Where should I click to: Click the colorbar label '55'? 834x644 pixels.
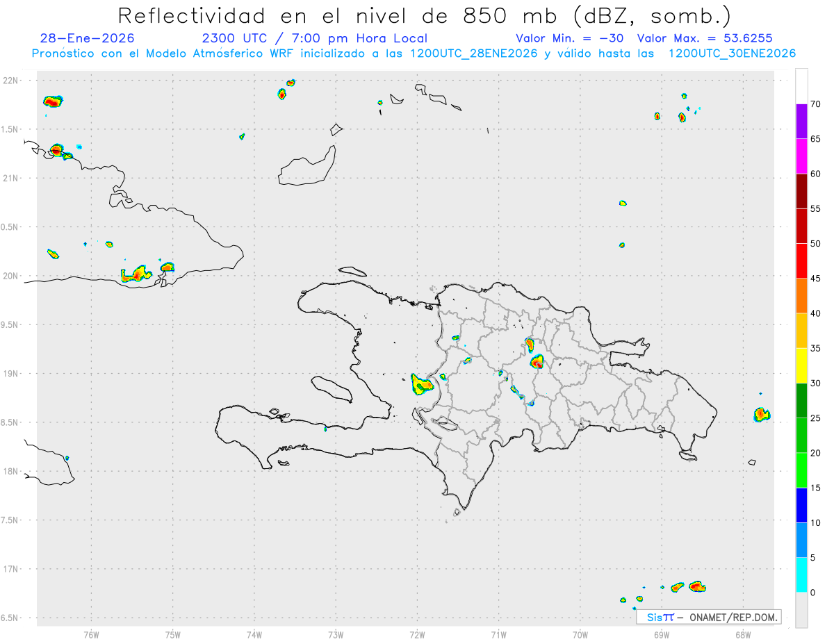[815, 208]
